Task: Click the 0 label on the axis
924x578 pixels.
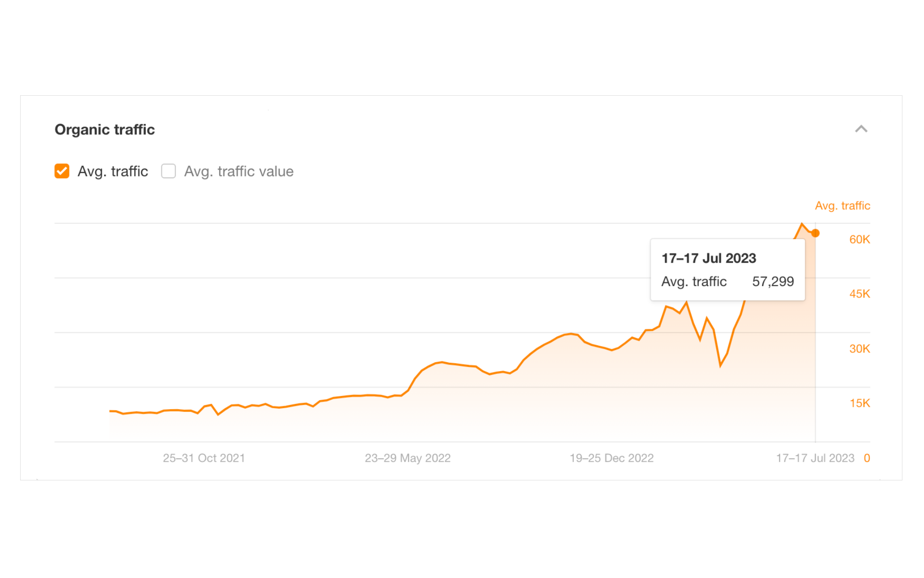Action: click(x=867, y=458)
